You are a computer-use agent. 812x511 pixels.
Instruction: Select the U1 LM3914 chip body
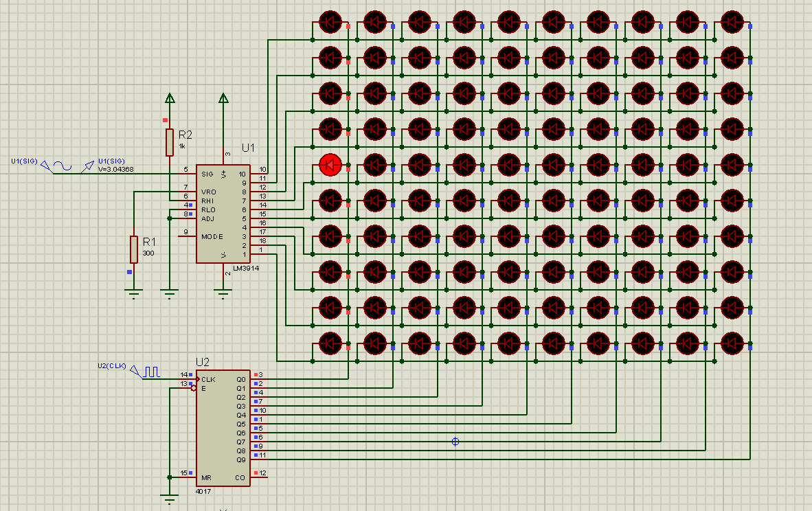click(x=223, y=214)
